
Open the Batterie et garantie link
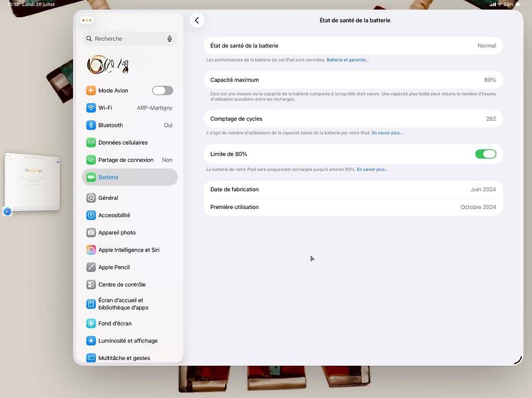[x=347, y=60]
